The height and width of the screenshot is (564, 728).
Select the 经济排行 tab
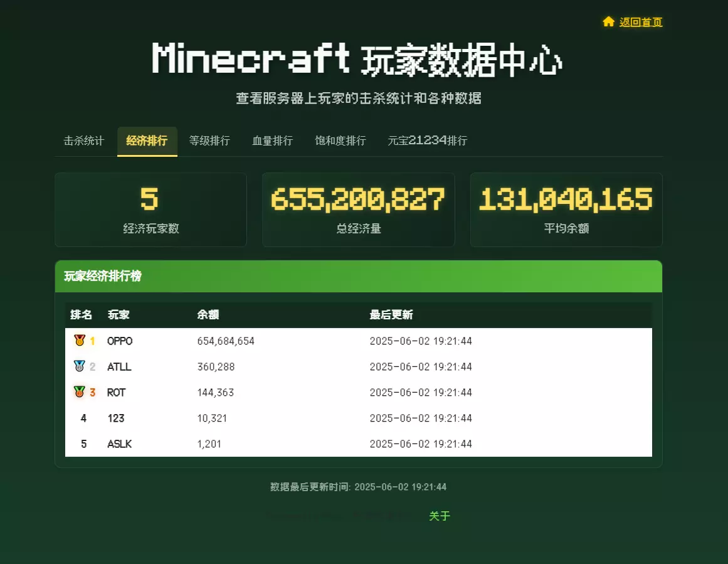(147, 141)
